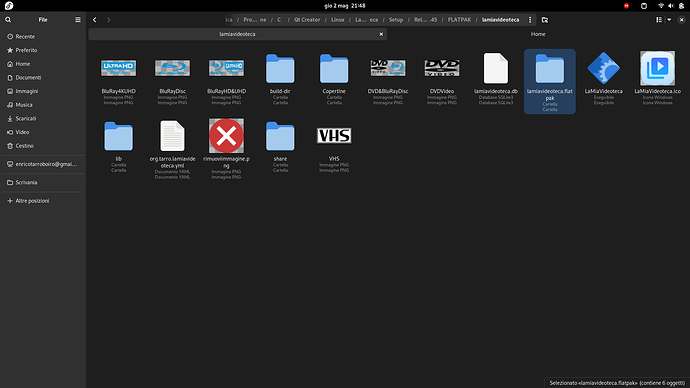This screenshot has width=690, height=388.
Task: Select the BluRayDisc image file
Action: tap(172, 78)
